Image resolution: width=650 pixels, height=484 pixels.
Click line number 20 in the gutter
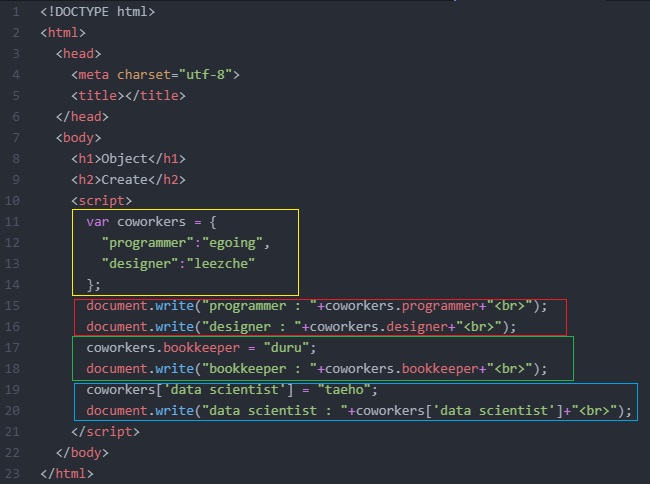[x=12, y=411]
